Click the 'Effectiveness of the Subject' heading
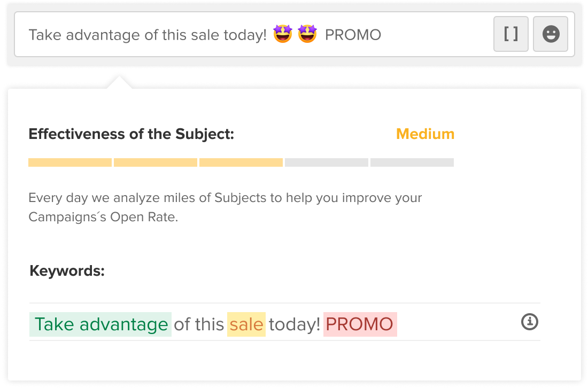The height and width of the screenshot is (388, 588). tap(131, 134)
